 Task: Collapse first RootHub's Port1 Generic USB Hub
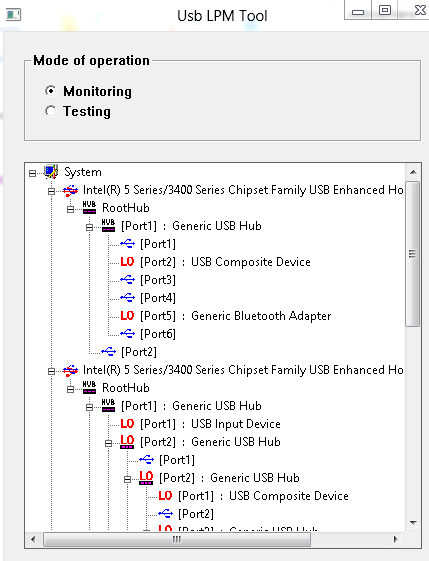(x=89, y=227)
